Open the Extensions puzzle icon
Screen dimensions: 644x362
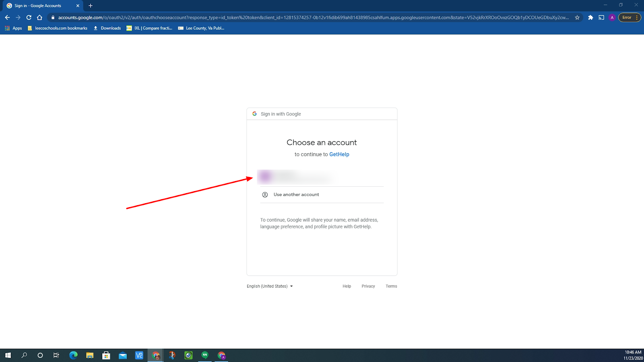[590, 17]
